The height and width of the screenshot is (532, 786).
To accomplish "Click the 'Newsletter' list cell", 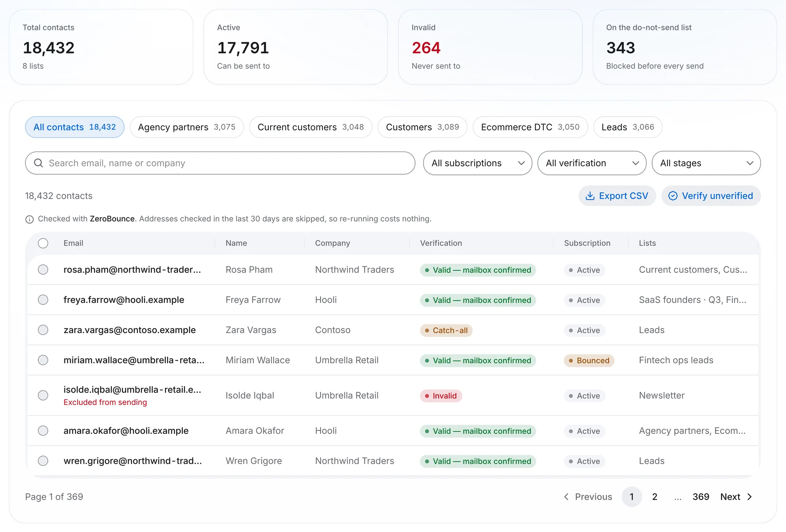I will [x=661, y=395].
